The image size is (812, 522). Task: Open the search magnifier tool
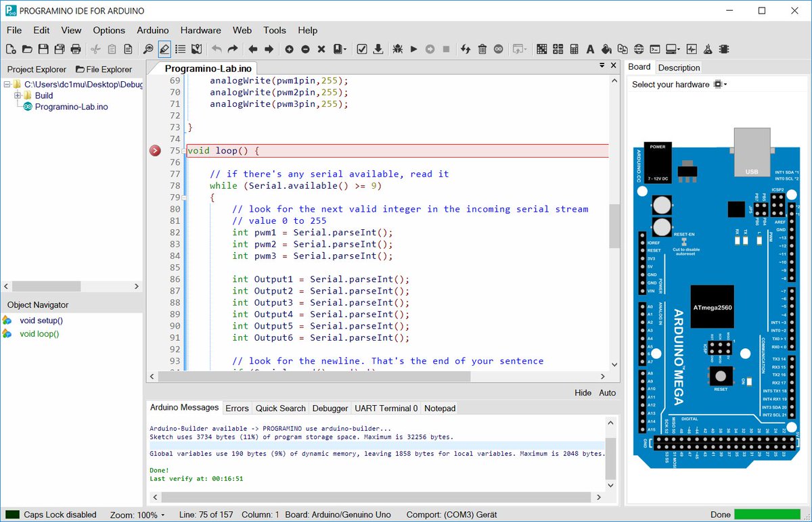click(x=148, y=49)
